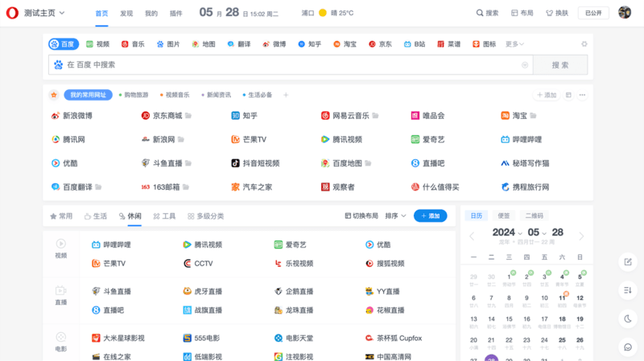Image resolution: width=644 pixels, height=361 pixels.
Task: Click 切换布局 button
Action: coord(361,215)
